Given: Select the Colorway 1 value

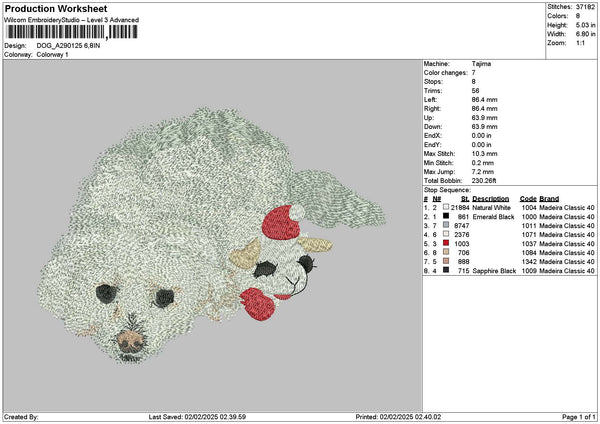Looking at the screenshot, I should point(52,55).
